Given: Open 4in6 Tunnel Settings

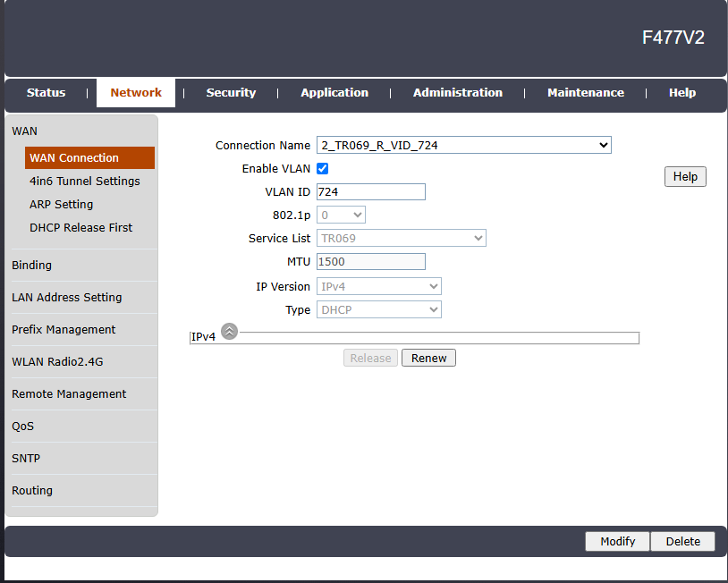Looking at the screenshot, I should pos(84,181).
